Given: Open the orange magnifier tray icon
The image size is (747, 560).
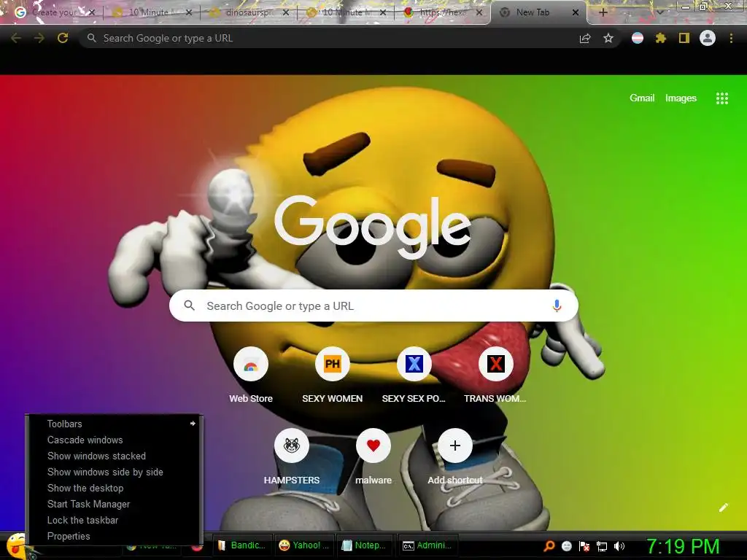Looking at the screenshot, I should pos(549,545).
